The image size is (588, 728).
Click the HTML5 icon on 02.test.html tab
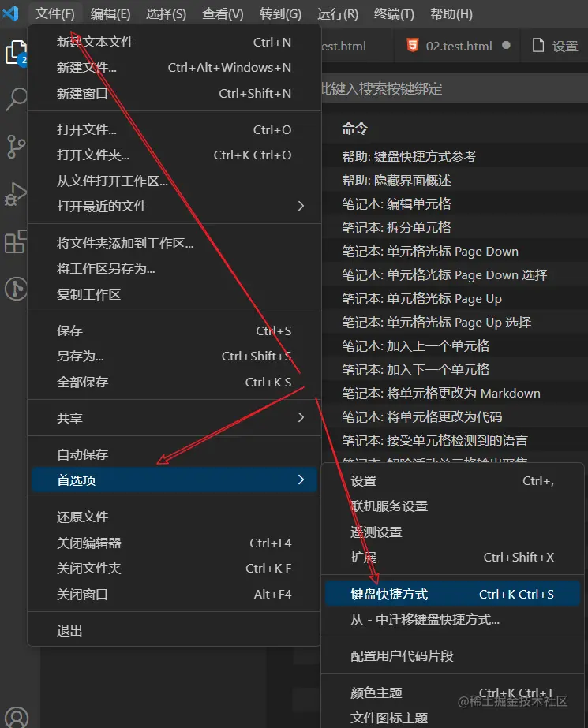(412, 46)
